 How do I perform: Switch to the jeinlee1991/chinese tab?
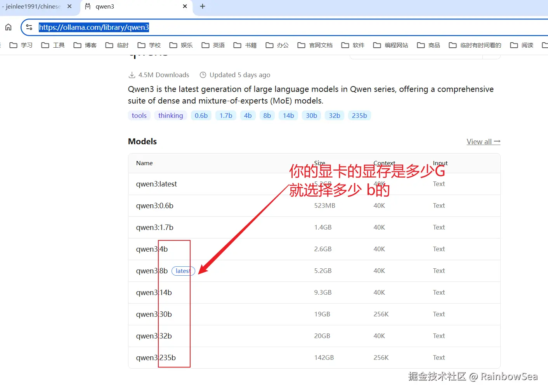coord(37,7)
